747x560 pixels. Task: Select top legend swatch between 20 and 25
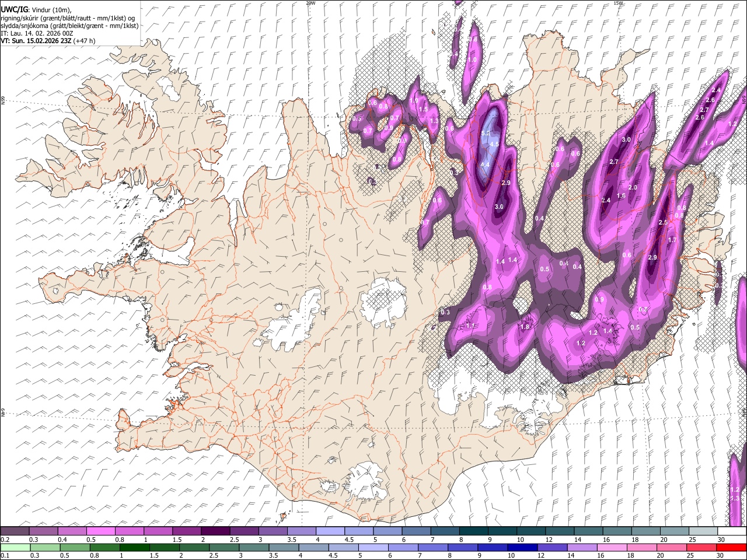coord(673,531)
